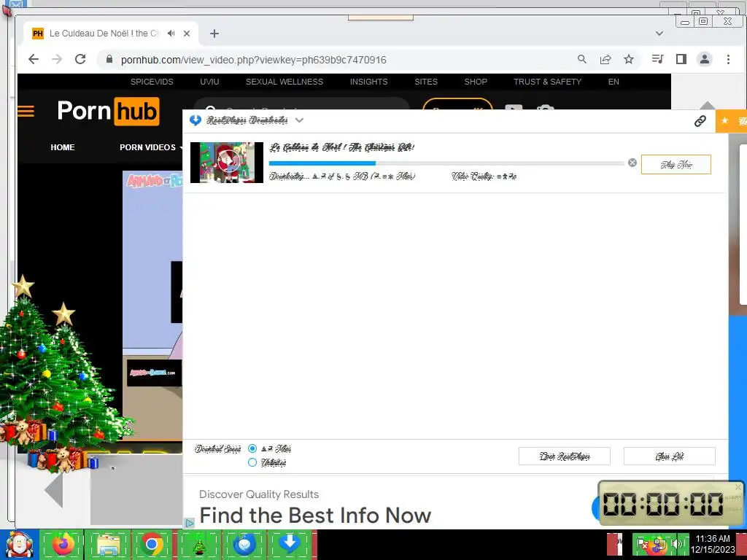Click the padlock site info icon
This screenshot has width=747, height=560.
[x=109, y=59]
